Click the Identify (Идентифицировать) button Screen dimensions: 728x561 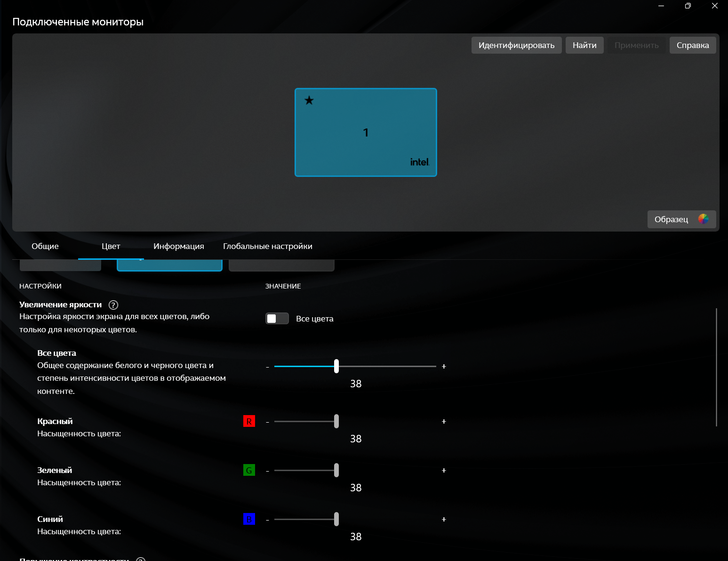516,45
